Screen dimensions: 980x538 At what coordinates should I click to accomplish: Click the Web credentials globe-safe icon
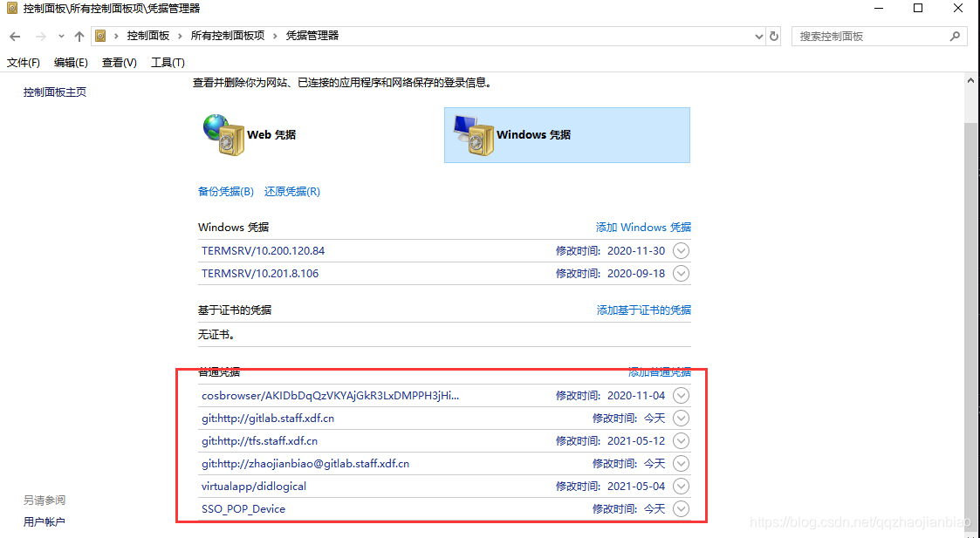(223, 135)
